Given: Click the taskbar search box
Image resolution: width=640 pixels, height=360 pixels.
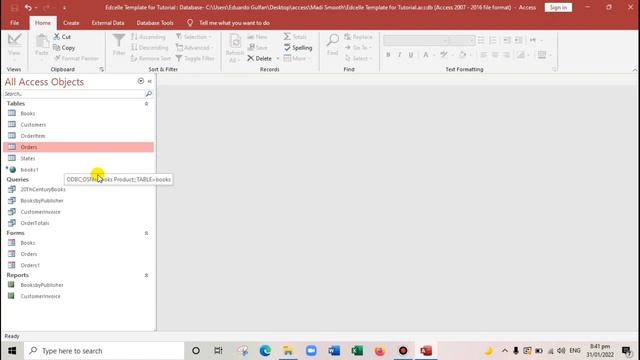Looking at the screenshot, I should 104,351.
